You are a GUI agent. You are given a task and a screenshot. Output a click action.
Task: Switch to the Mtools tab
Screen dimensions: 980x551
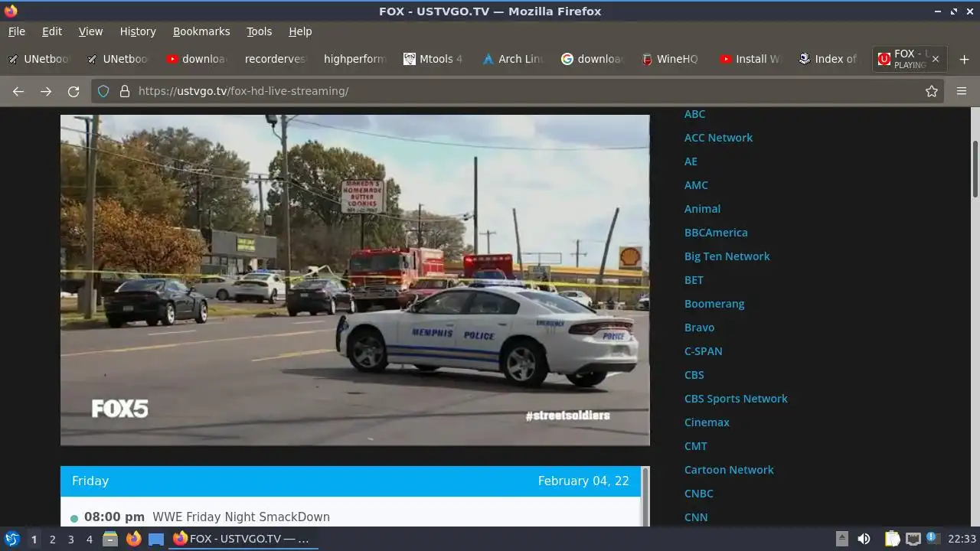(x=434, y=59)
